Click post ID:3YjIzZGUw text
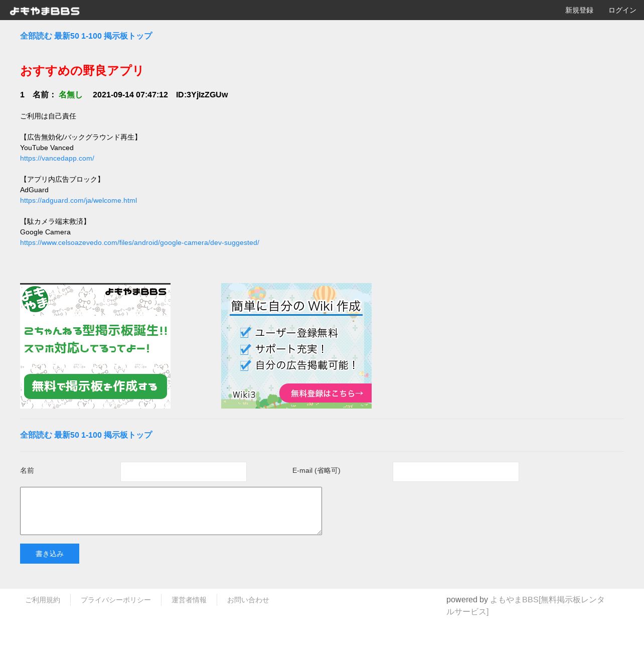Image resolution: width=644 pixels, height=653 pixels. coord(202,95)
